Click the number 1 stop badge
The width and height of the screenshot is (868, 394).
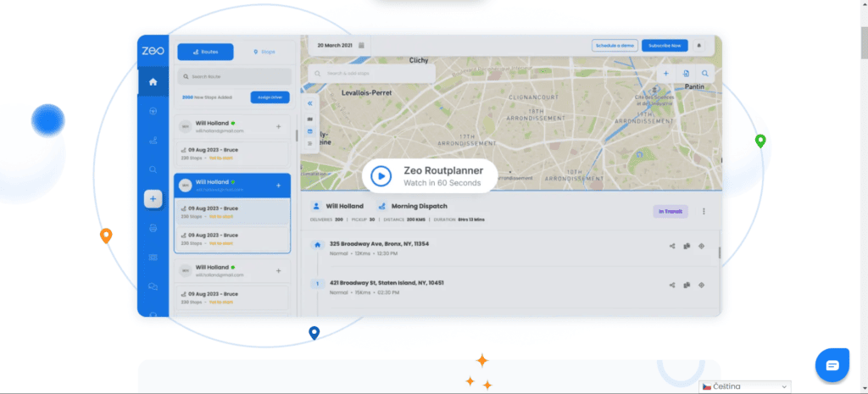pos(317,284)
